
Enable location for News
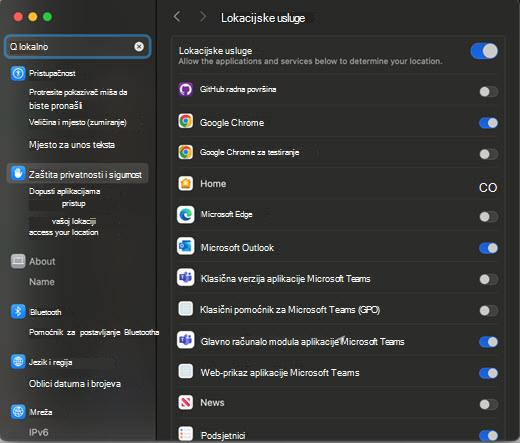pyautogui.click(x=489, y=404)
